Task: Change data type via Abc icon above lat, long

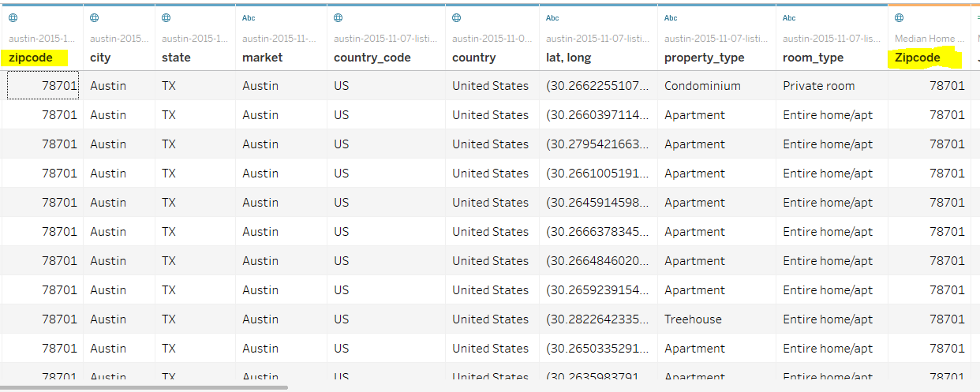Action: 552,17
